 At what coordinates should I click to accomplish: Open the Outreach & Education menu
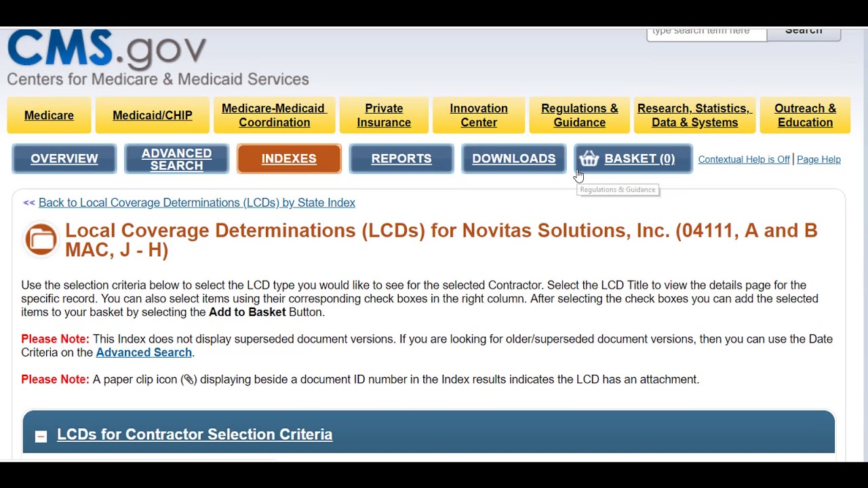click(805, 115)
